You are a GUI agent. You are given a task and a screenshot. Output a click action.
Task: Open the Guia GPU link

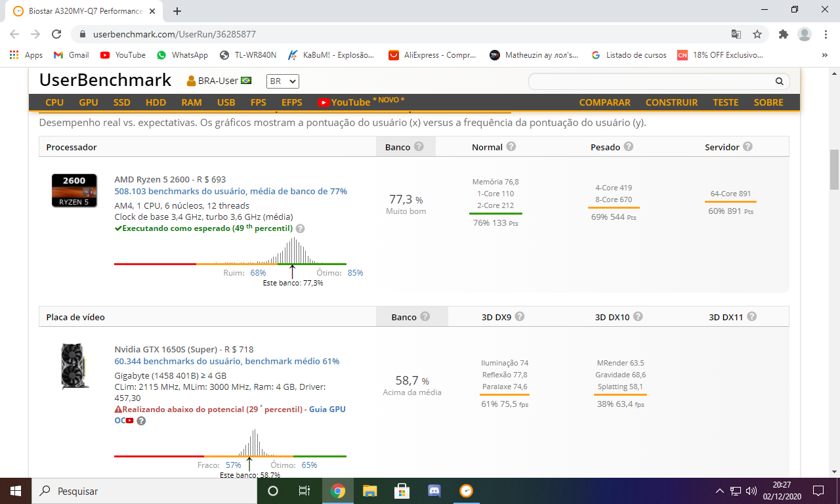pos(327,409)
